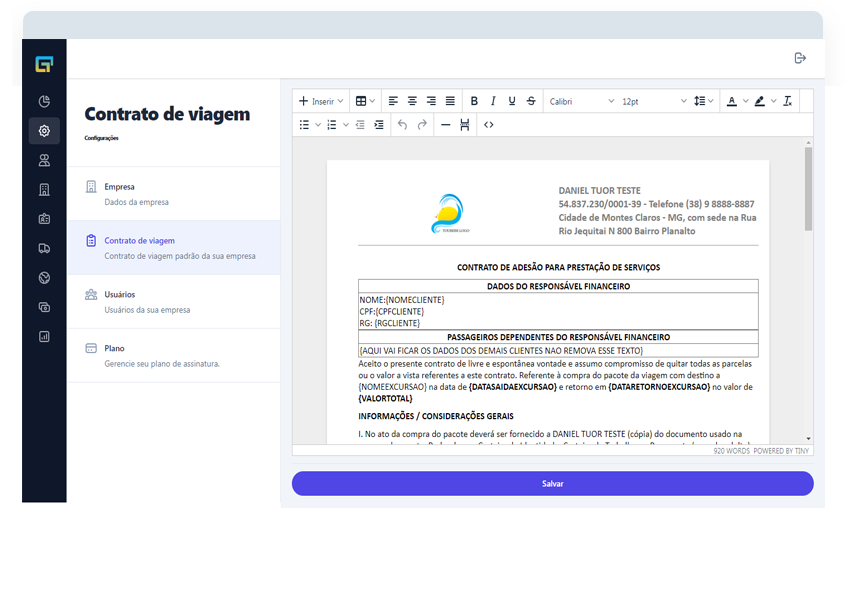Image resolution: width=846 pixels, height=606 pixels.
Task: Insert a page break in the editor
Action: tap(465, 125)
